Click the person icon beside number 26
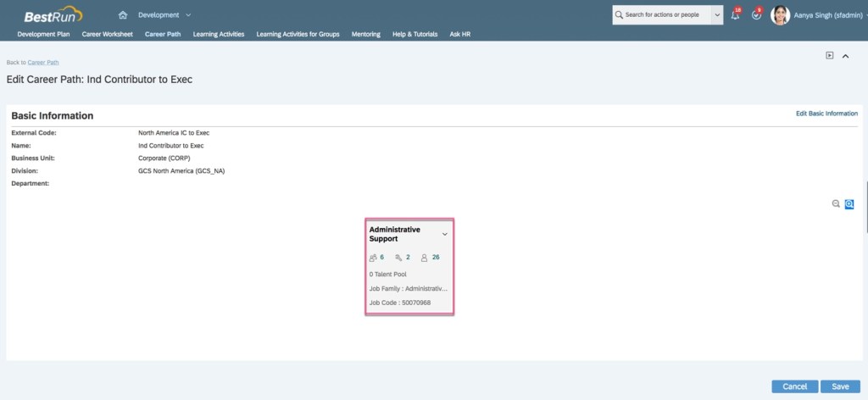This screenshot has width=868, height=400. click(424, 258)
